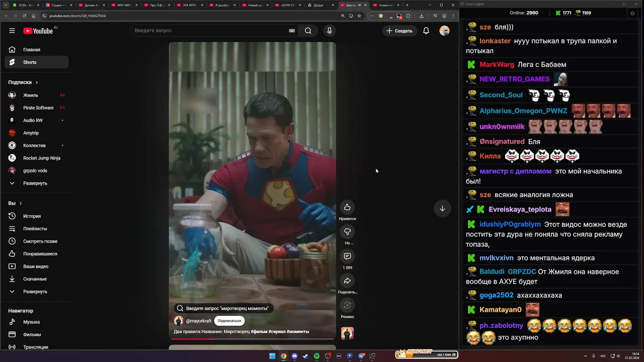Open the on-screen keyboard icon in search
This screenshot has height=362, width=644.
point(292,31)
